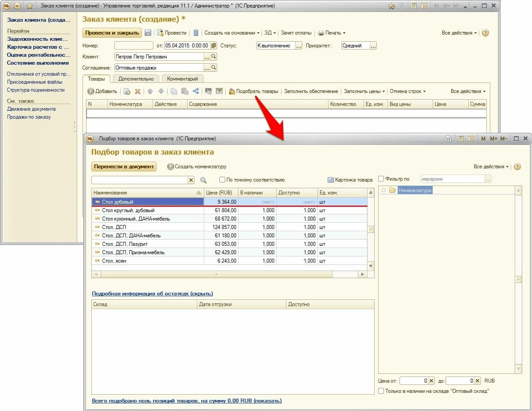
Task: Click the move row up arrow icon
Action: pos(150,91)
